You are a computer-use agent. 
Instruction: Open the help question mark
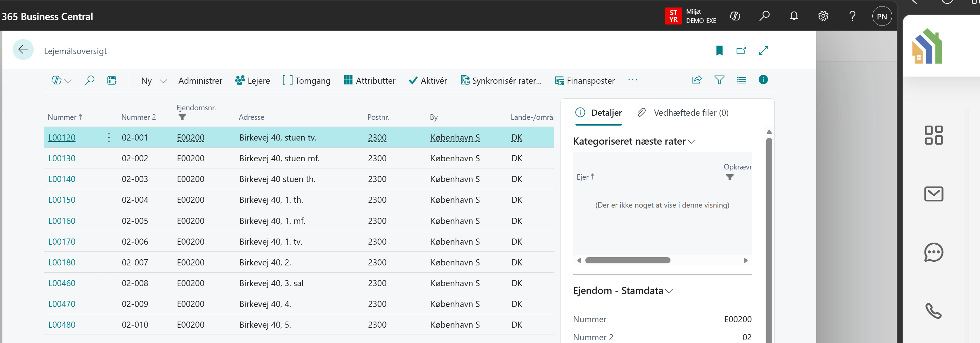click(852, 16)
